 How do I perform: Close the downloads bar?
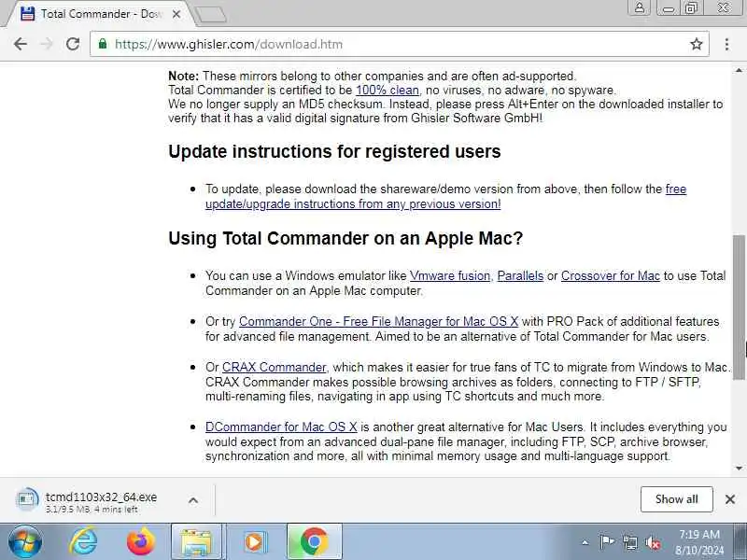coord(730,499)
